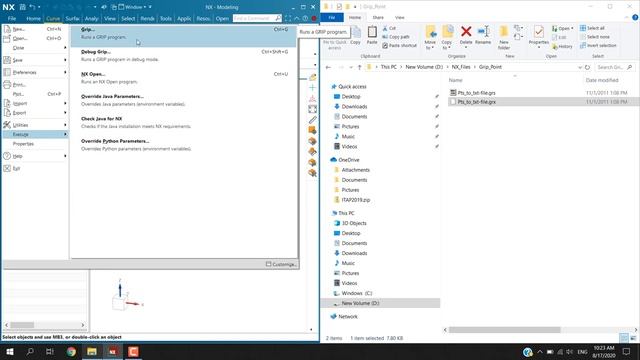The image size is (640, 360).
Task: Click NX full screen toggle icon
Action: pos(288,18)
